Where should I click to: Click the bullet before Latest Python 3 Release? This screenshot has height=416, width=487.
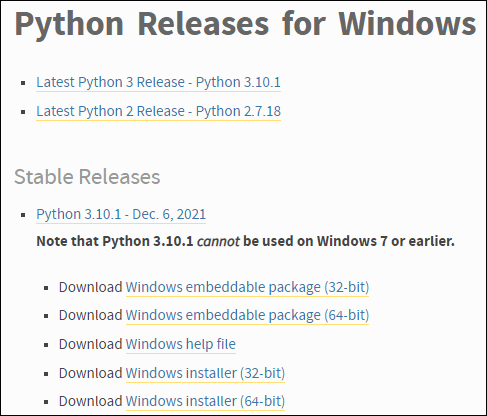(x=23, y=83)
